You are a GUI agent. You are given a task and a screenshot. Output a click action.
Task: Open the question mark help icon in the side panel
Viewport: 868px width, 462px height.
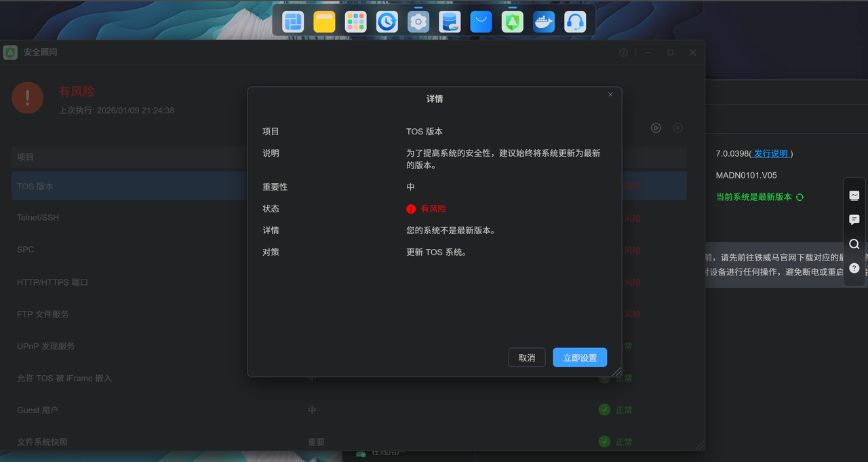pyautogui.click(x=854, y=268)
